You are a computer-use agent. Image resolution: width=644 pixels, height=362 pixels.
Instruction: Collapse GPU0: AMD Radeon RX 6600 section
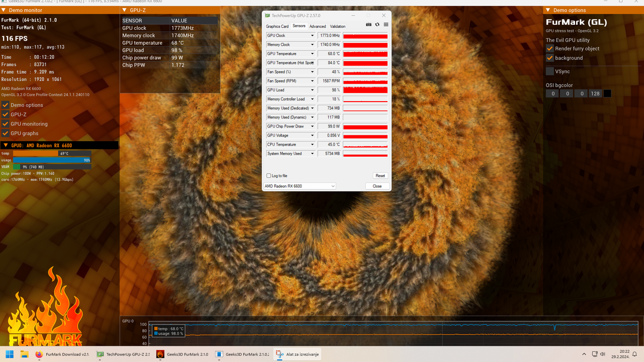coord(5,145)
